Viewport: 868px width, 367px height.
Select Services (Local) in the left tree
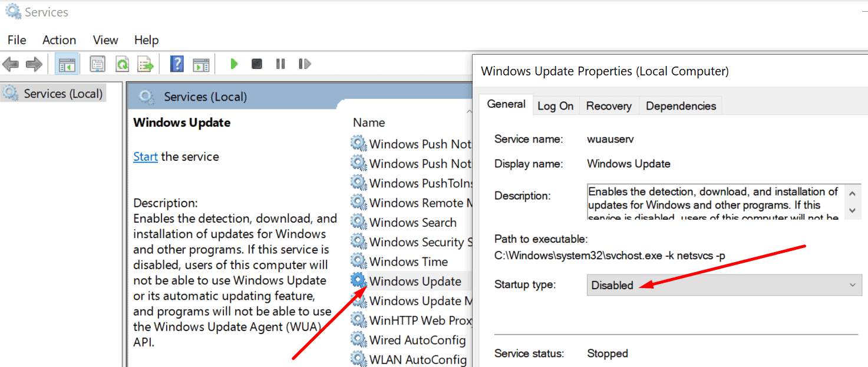point(63,94)
